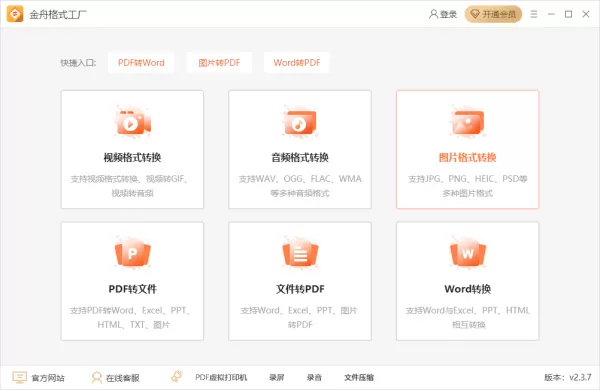Select the PDF转Word quick entry
Image resolution: width=600 pixels, height=390 pixels.
pyautogui.click(x=141, y=63)
